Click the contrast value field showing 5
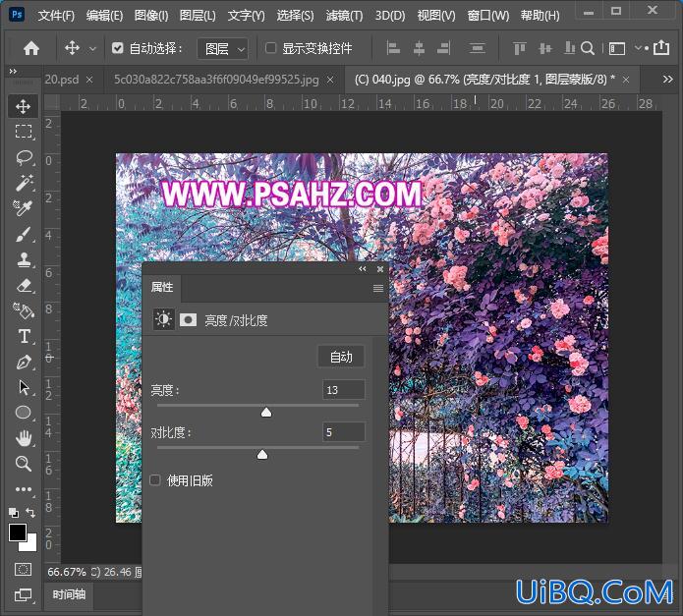This screenshot has width=683, height=616. [343, 432]
